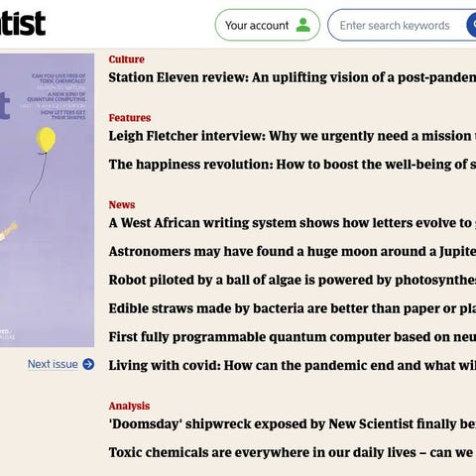Open the Leigh Fletcher interview article
The image size is (476, 476).
[x=293, y=136]
